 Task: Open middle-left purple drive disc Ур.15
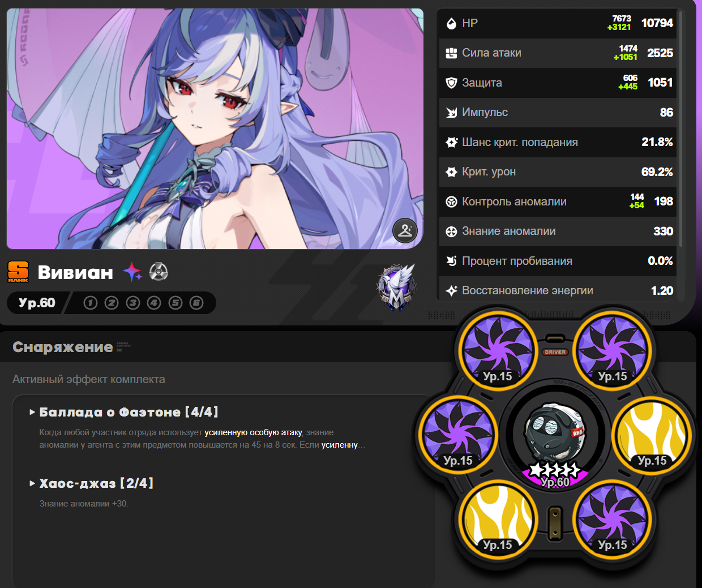pyautogui.click(x=458, y=434)
